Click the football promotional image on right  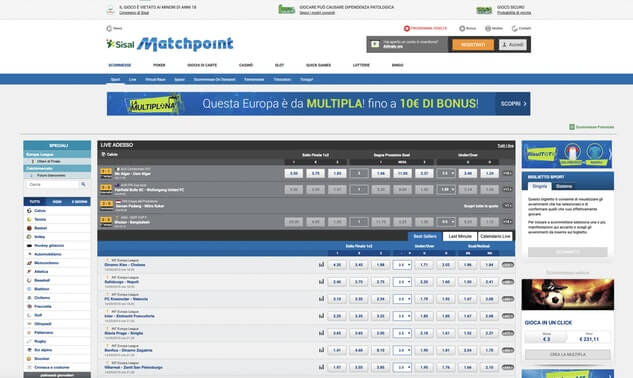pyautogui.click(x=568, y=294)
